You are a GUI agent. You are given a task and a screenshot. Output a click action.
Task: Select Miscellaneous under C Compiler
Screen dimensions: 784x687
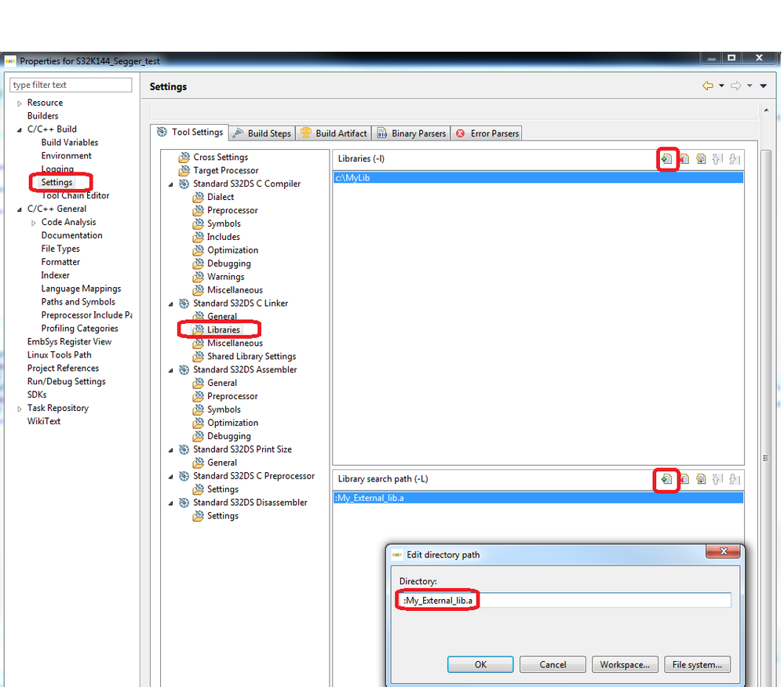[235, 290]
